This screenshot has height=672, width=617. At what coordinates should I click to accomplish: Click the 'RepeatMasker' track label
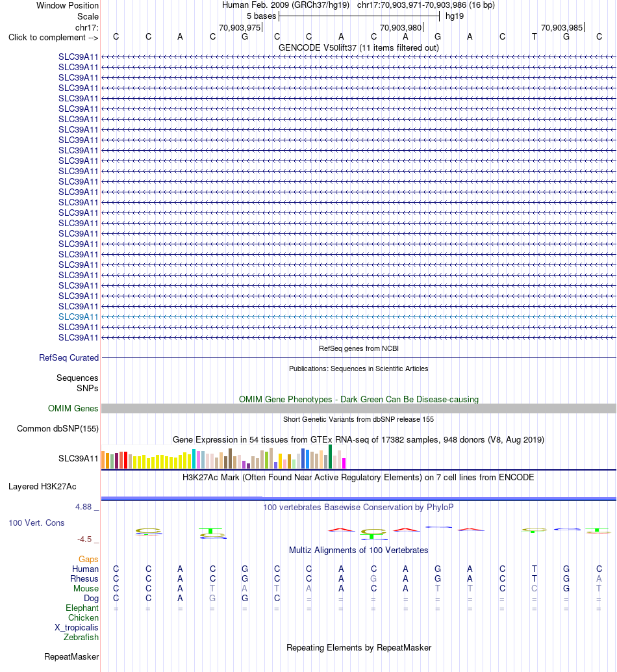coord(71,657)
